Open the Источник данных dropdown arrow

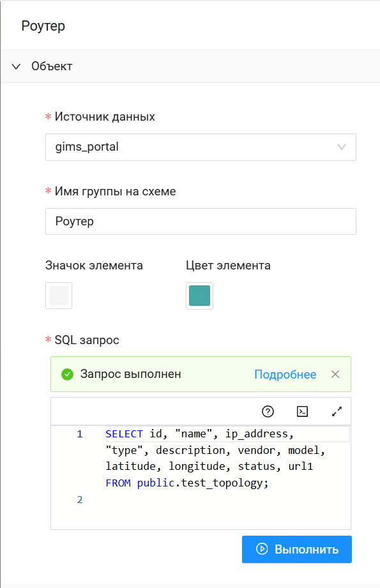pyautogui.click(x=342, y=147)
